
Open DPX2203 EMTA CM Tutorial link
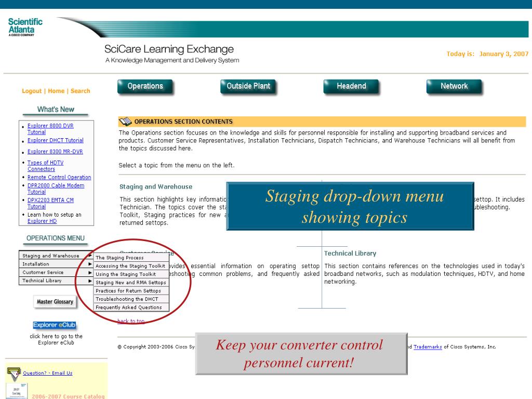pyautogui.click(x=50, y=203)
